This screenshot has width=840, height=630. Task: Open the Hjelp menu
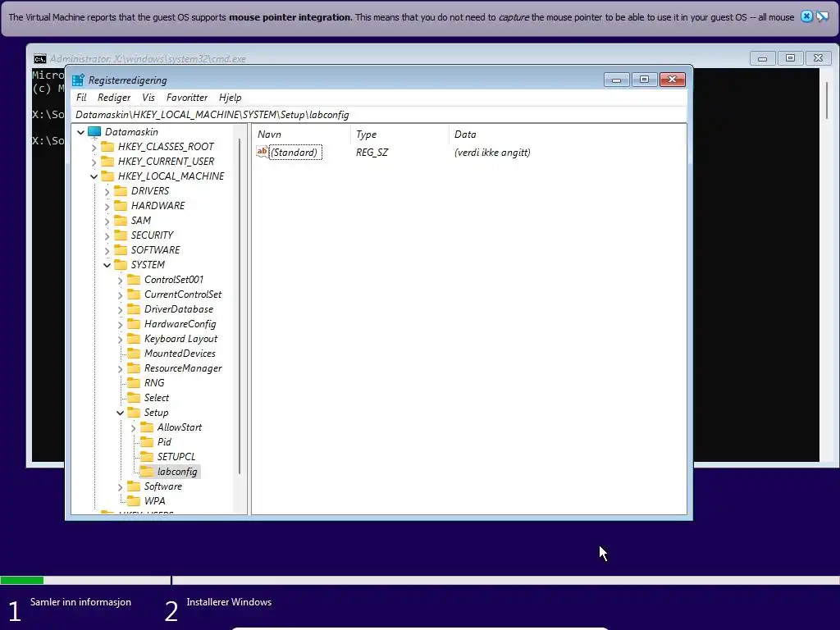click(x=231, y=98)
